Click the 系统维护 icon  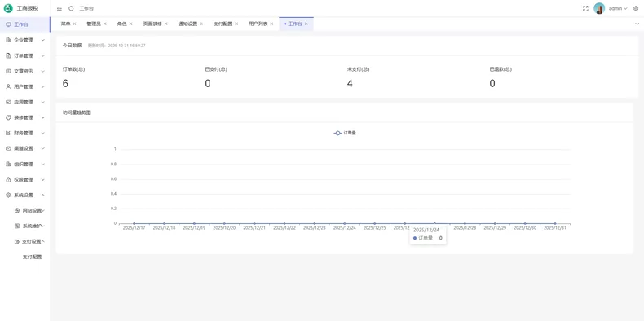coord(17,226)
